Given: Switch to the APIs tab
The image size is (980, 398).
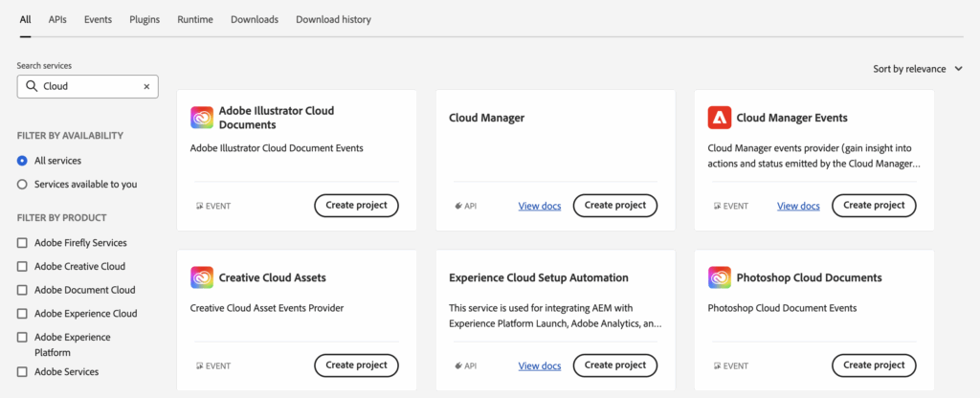Looking at the screenshot, I should tap(57, 19).
